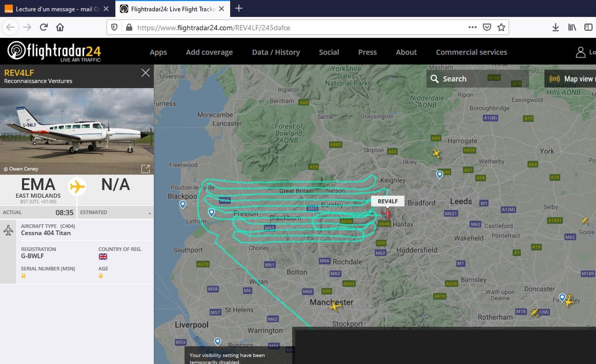The image size is (596, 364).
Task: Switch to Lecture d'un message mail tab
Action: point(57,9)
